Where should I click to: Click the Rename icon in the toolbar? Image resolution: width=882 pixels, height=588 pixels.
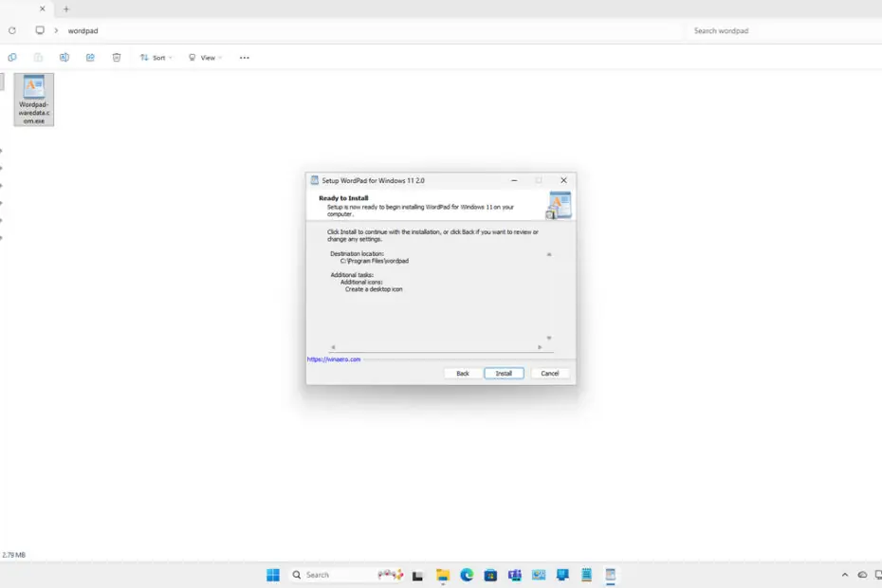(x=64, y=57)
